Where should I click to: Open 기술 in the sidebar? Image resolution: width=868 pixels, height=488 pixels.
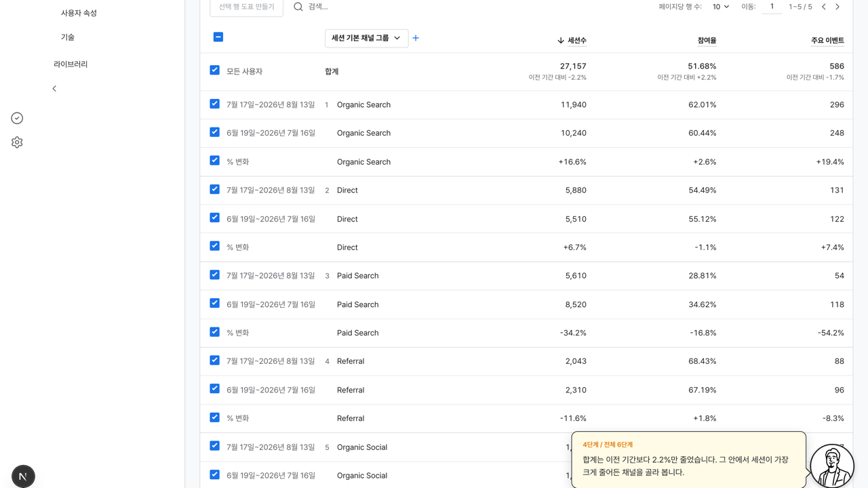coord(68,37)
